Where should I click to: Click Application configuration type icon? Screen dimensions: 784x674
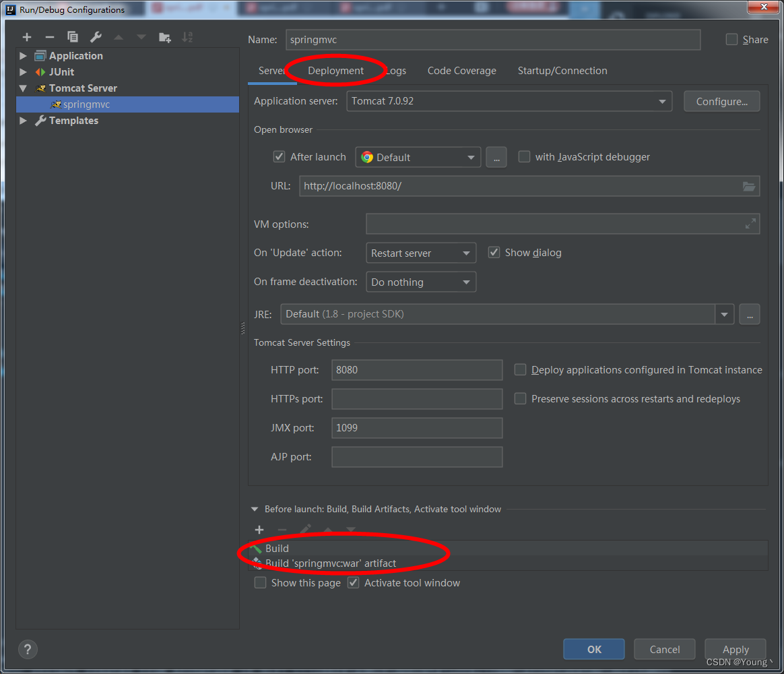40,55
